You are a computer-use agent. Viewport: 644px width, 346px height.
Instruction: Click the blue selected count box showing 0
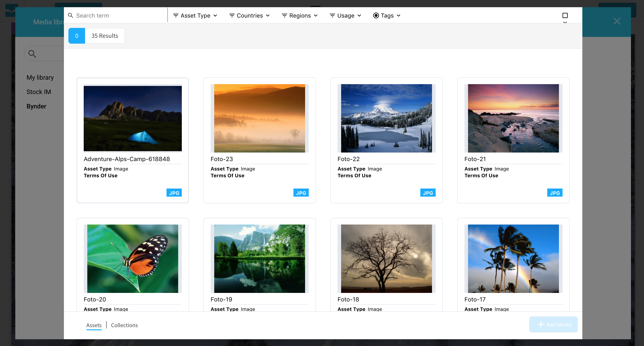[77, 36]
